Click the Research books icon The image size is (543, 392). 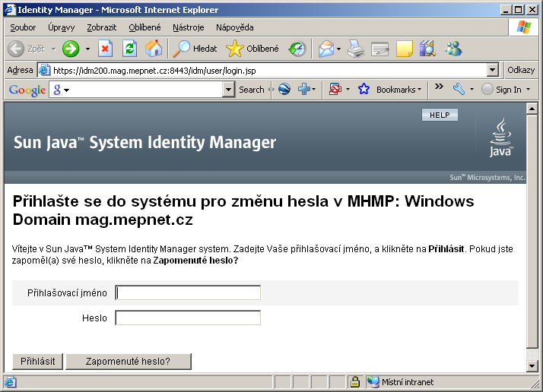click(427, 49)
